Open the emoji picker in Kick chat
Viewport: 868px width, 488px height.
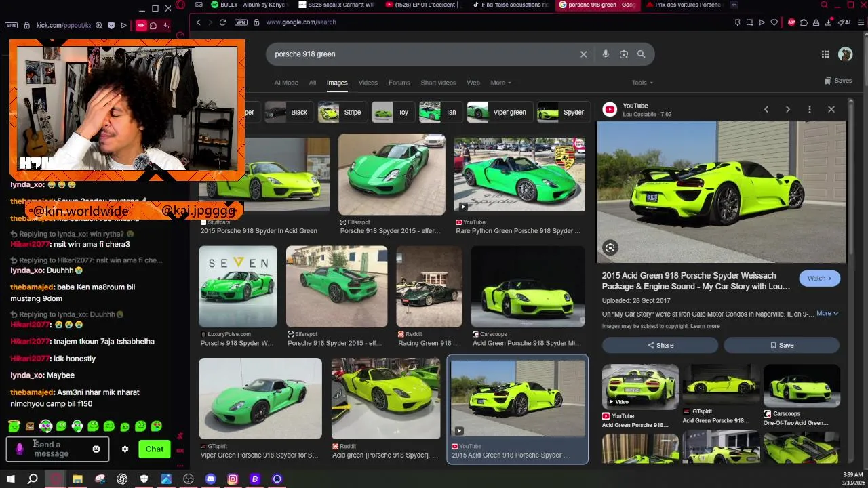[96, 449]
